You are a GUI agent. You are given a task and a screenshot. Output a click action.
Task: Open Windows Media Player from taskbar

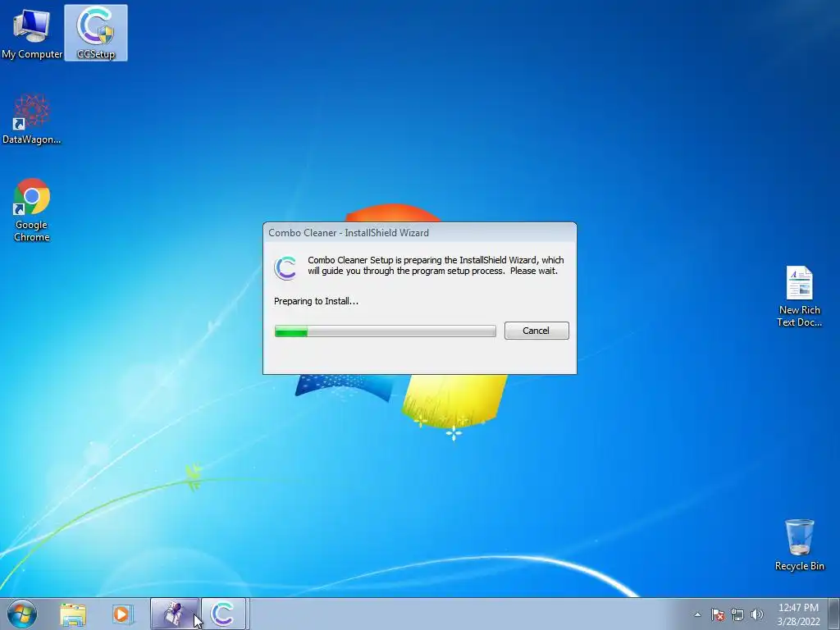122,614
